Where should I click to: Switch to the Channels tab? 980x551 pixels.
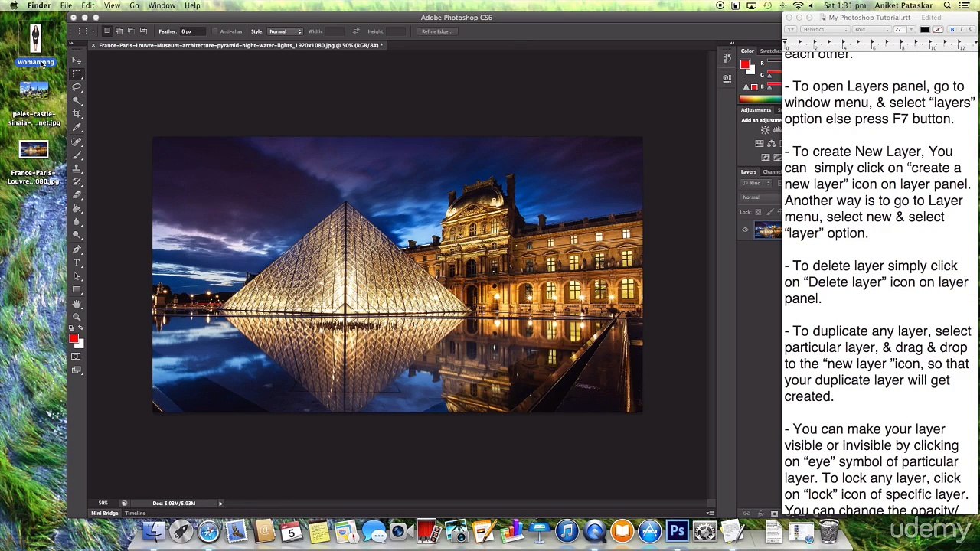(x=771, y=172)
